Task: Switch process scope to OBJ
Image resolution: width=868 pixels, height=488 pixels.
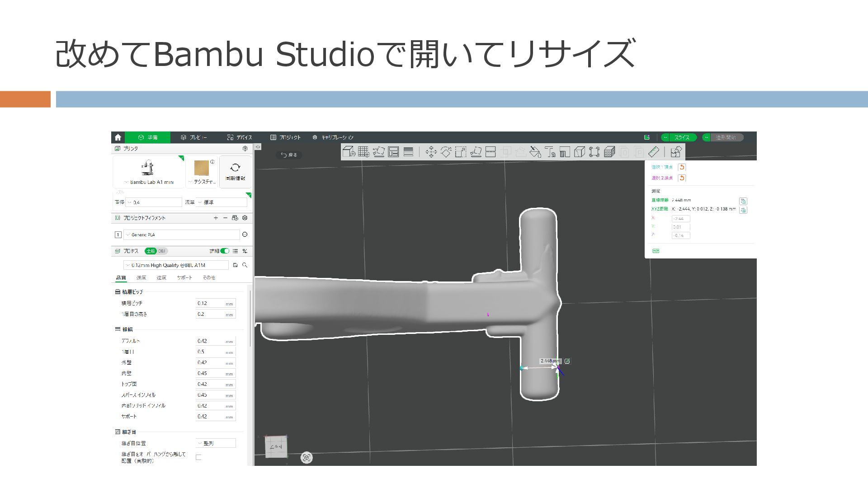Action: coord(162,251)
